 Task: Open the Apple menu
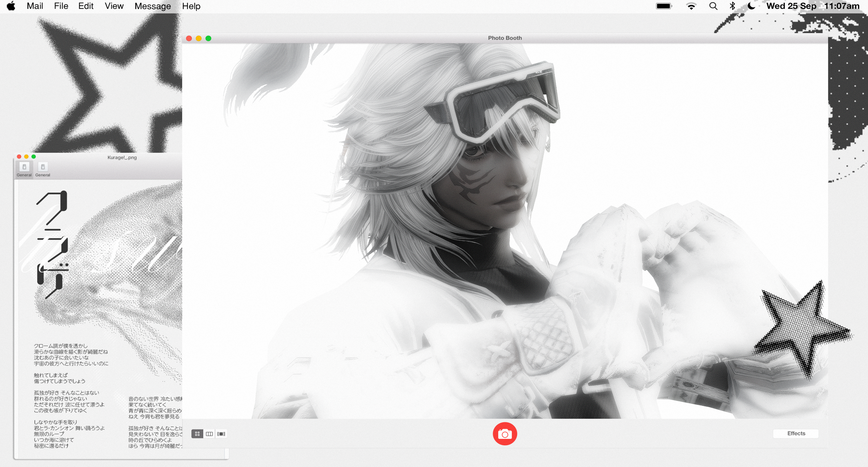click(11, 6)
